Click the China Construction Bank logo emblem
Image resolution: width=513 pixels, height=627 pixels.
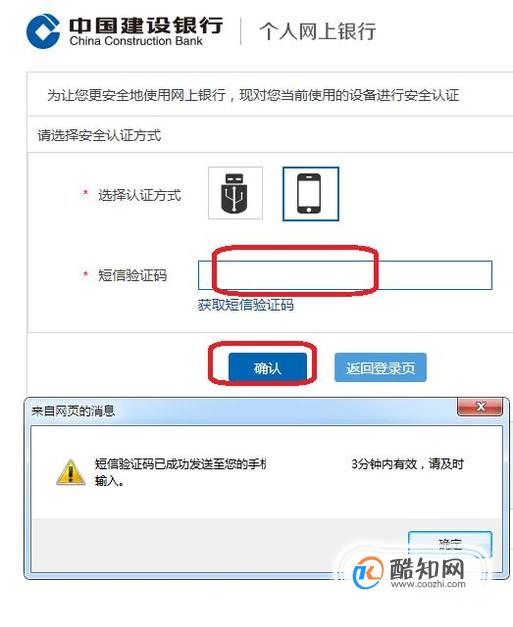(43, 31)
